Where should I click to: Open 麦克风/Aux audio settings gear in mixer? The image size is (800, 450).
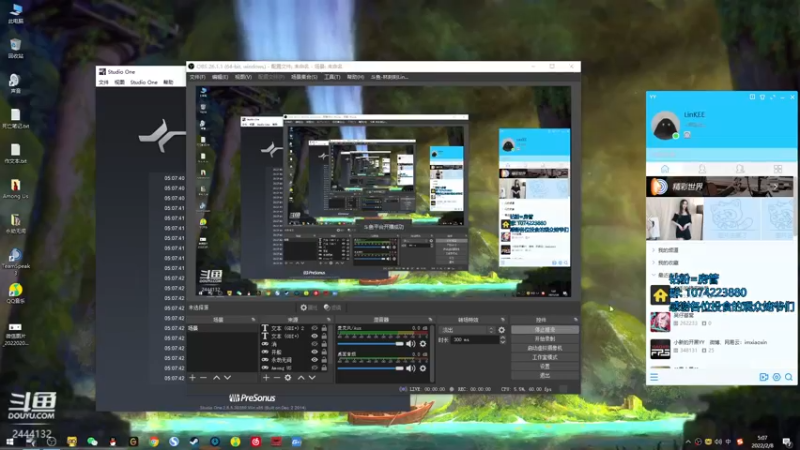click(x=422, y=344)
